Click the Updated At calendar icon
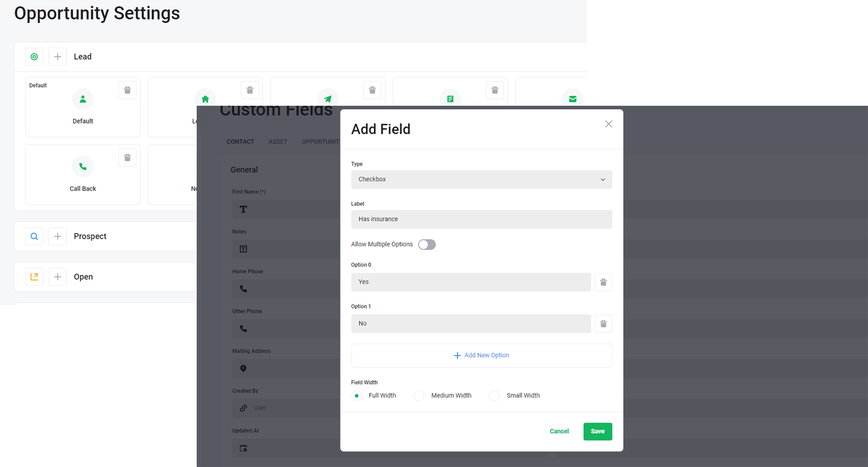This screenshot has width=868, height=467. [244, 448]
